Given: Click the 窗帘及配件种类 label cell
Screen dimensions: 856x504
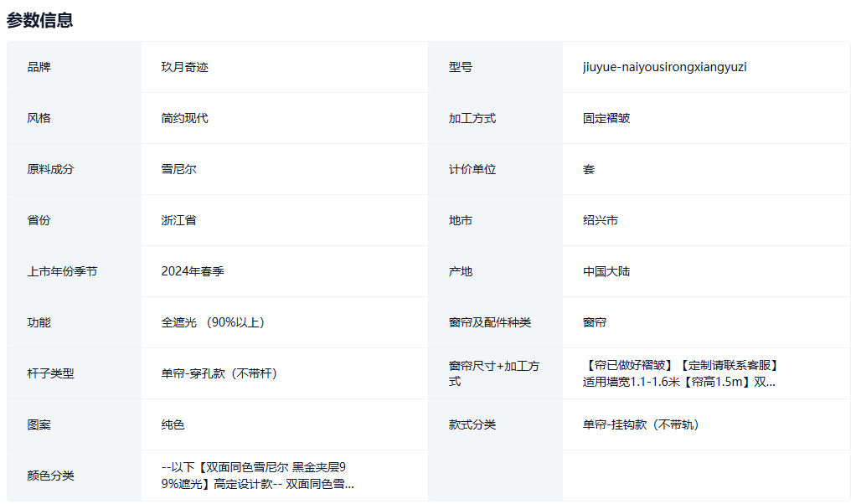Looking at the screenshot, I should (489, 322).
